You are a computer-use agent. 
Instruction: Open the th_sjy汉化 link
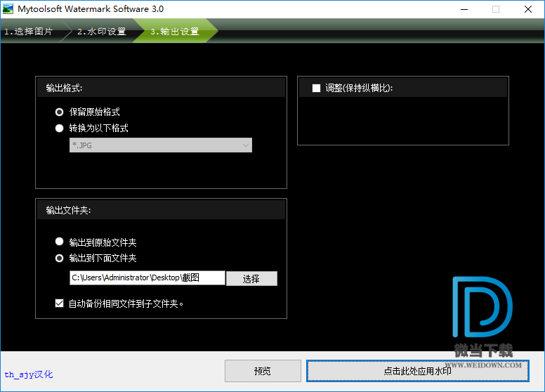pyautogui.click(x=29, y=374)
